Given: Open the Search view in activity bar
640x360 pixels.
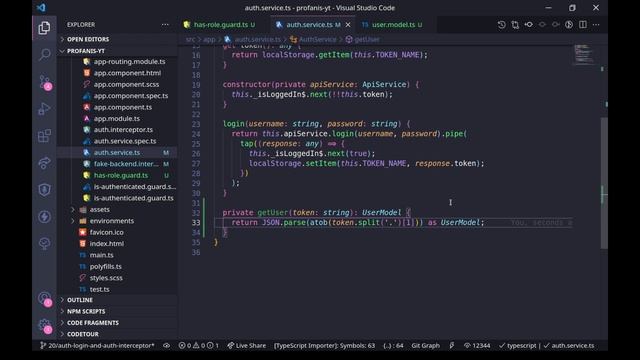Looking at the screenshot, I should coord(44,54).
